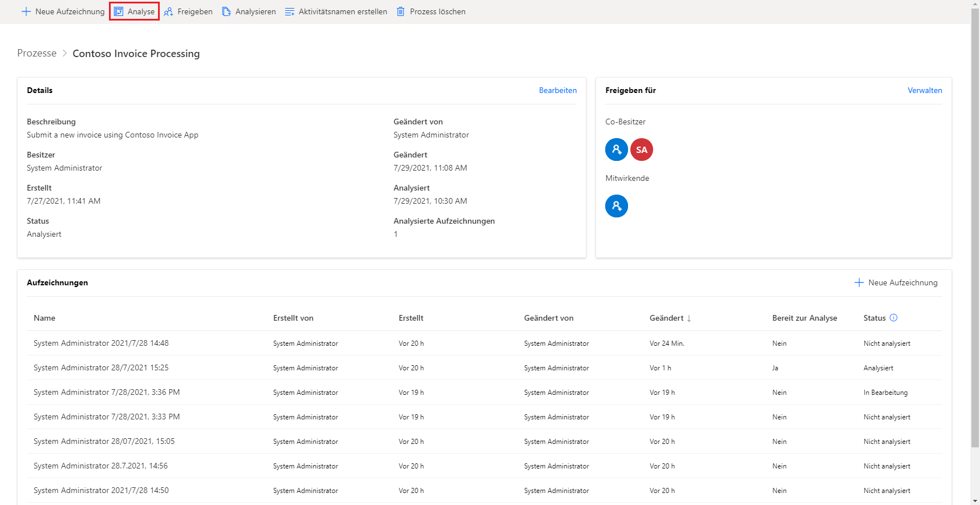Go back to Prozesse breadcrumb
The image size is (980, 505).
click(37, 53)
